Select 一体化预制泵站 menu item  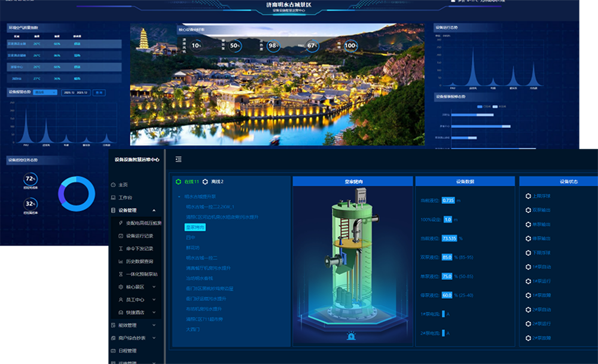(x=141, y=274)
